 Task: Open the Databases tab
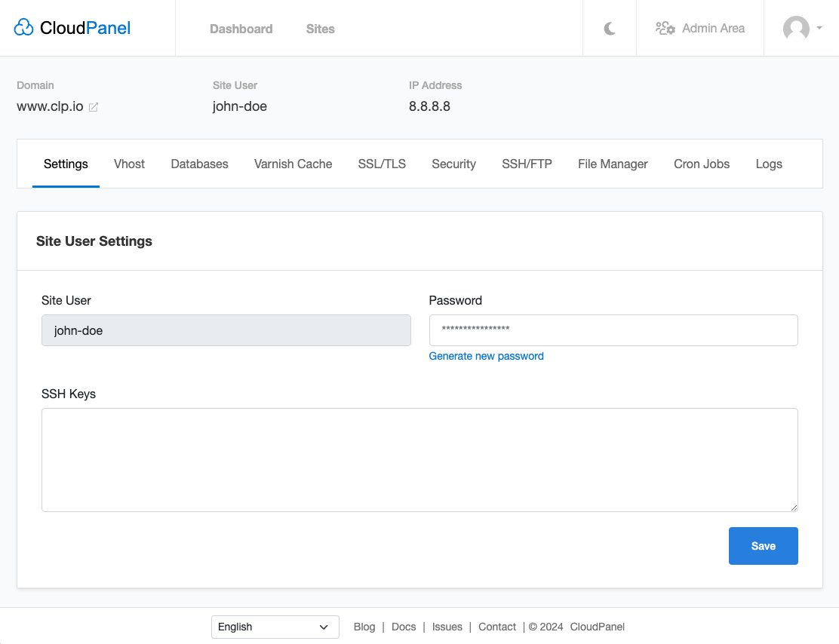tap(199, 164)
